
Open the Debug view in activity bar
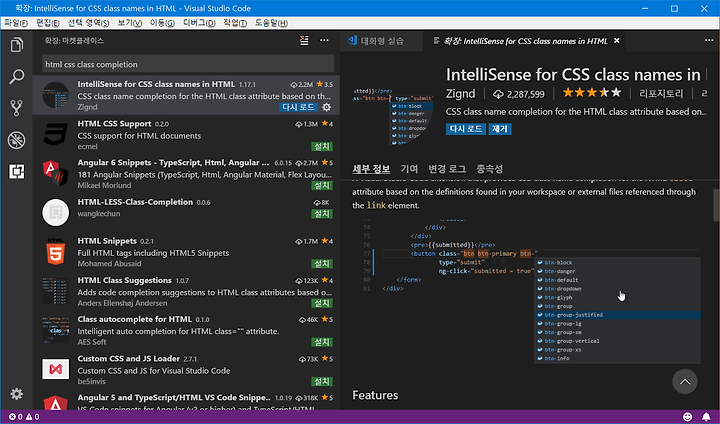coord(17,140)
